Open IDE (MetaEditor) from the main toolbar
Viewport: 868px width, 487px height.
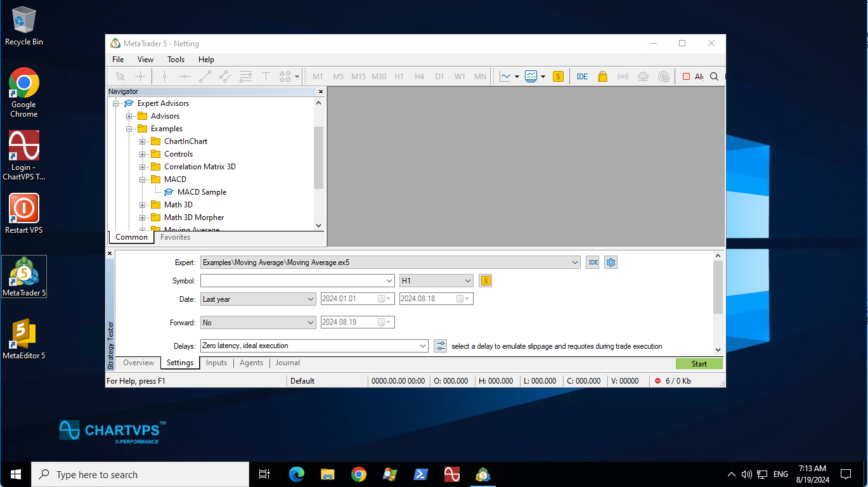(582, 77)
